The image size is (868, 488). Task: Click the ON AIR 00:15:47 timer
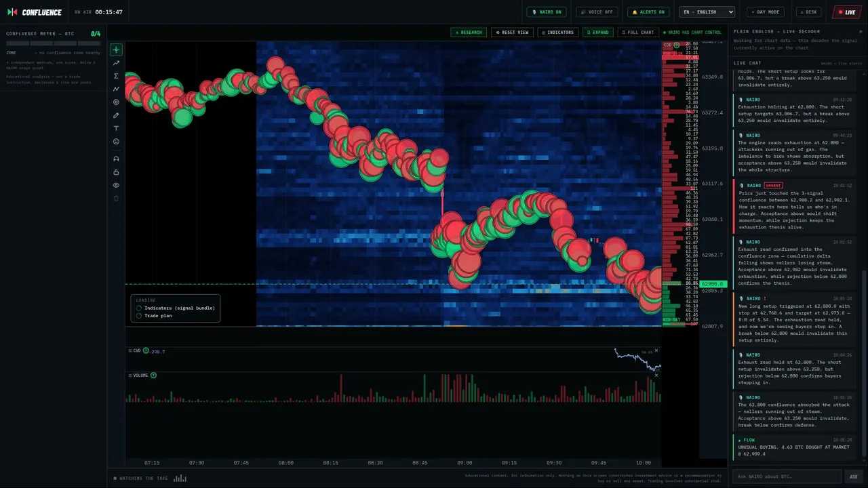point(98,12)
